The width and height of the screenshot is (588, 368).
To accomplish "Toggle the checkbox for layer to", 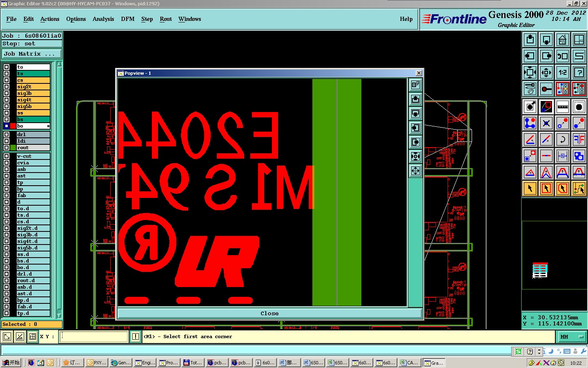I will point(7,67).
